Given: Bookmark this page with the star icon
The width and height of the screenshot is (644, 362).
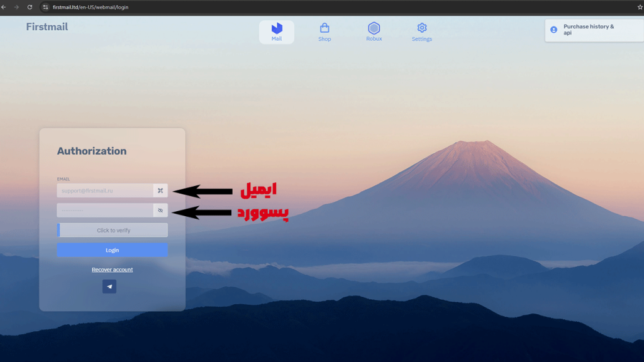Looking at the screenshot, I should [x=640, y=7].
